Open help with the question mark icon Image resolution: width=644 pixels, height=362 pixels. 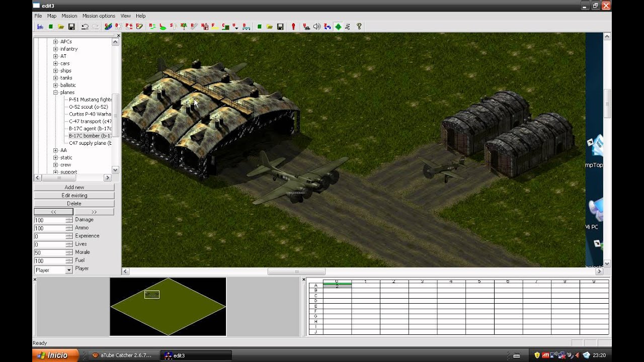(359, 26)
